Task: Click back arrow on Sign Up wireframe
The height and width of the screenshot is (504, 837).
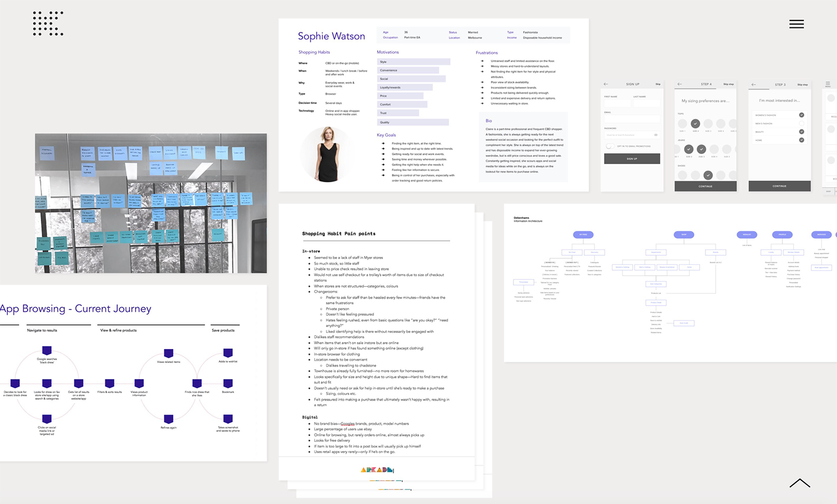Action: (606, 84)
